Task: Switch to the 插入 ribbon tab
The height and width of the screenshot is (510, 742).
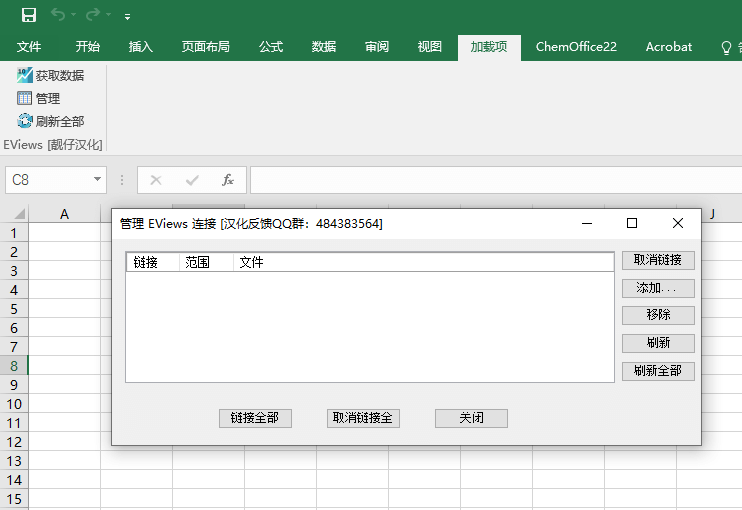Action: 141,47
